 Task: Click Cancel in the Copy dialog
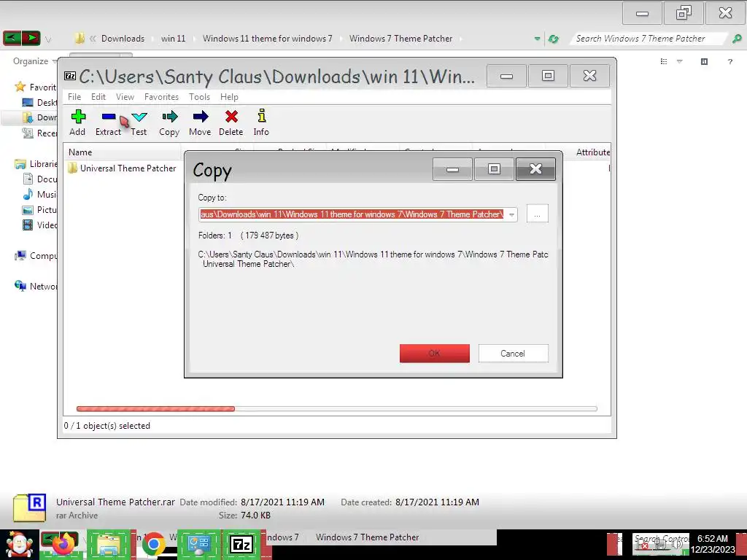(x=513, y=354)
